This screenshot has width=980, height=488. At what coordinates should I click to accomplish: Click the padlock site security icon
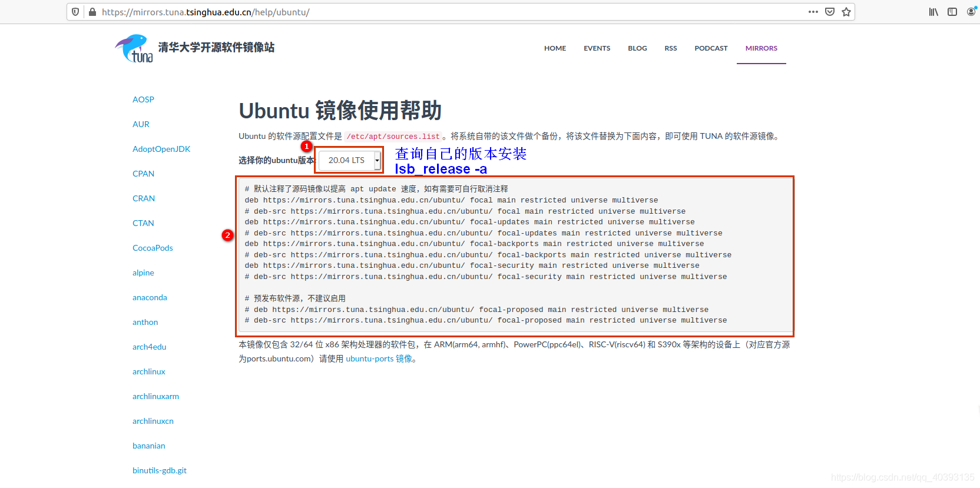(x=92, y=12)
